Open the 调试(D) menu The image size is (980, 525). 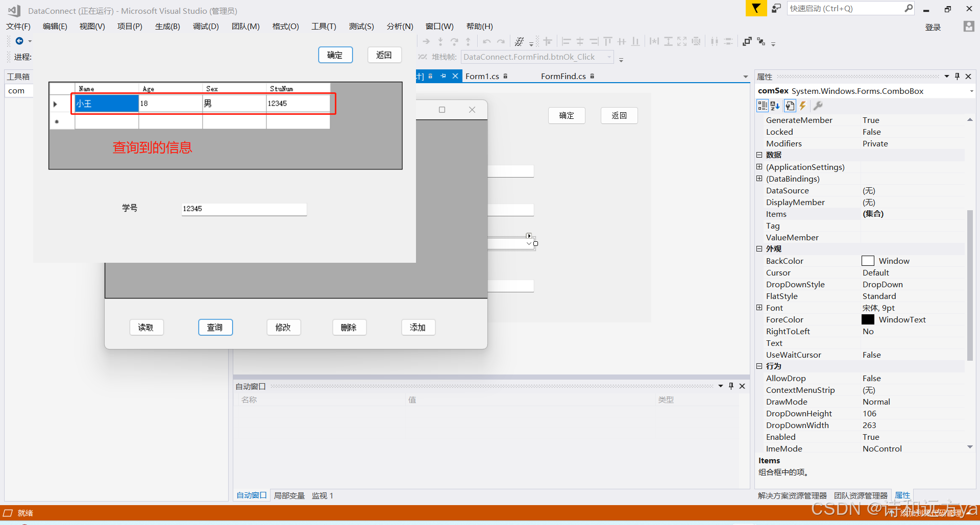point(206,27)
